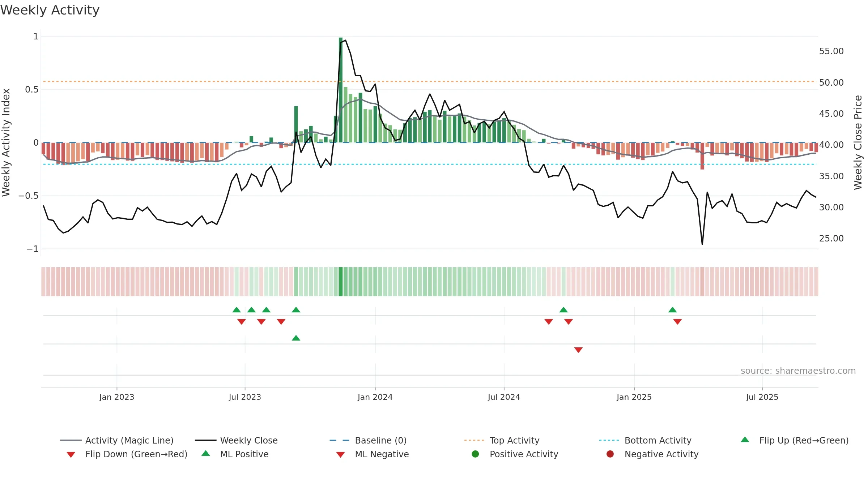Click the Top Activity legend item
This screenshot has height=488, width=868.
(502, 440)
